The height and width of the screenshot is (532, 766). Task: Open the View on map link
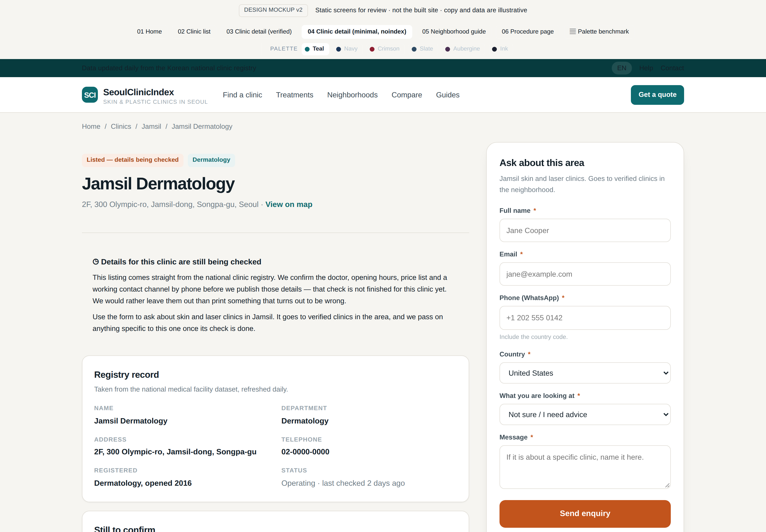coord(289,204)
